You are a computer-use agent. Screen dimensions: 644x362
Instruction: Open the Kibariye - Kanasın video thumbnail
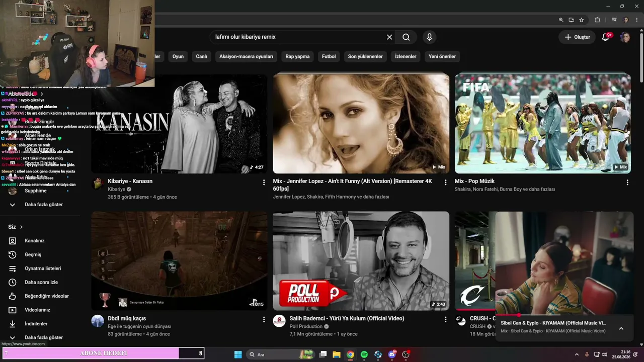click(179, 124)
